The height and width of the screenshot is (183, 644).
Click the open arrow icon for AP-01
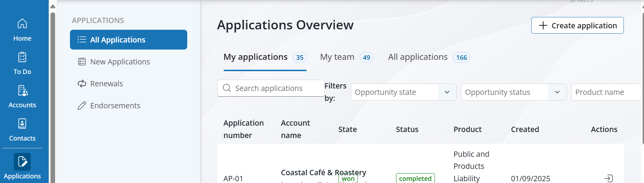pos(608,178)
